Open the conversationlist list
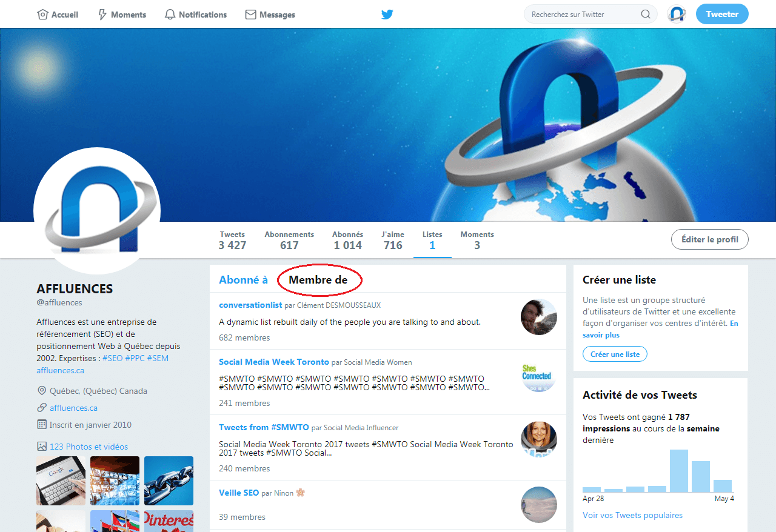 (x=250, y=305)
